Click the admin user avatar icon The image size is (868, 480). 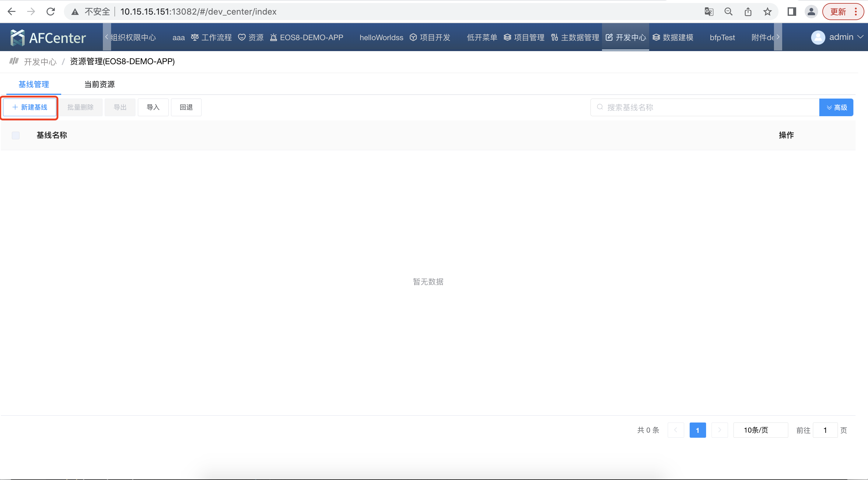[x=817, y=37]
